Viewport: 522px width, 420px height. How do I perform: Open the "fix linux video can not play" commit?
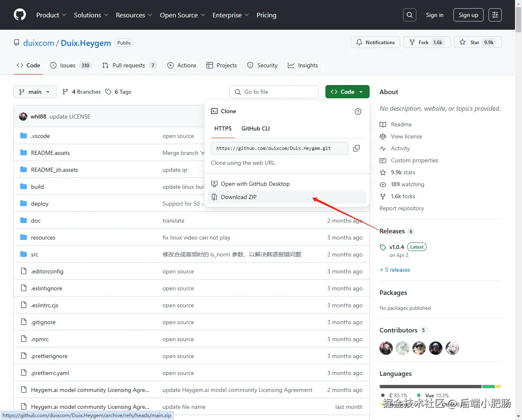click(197, 237)
